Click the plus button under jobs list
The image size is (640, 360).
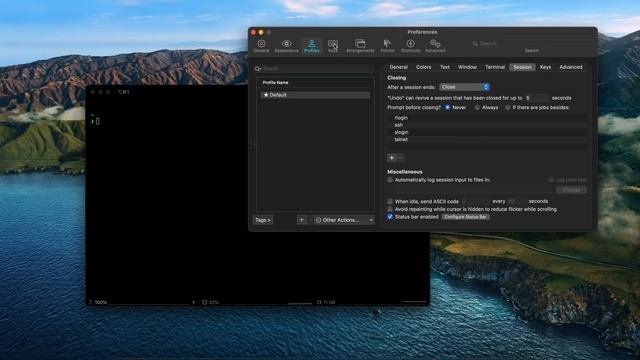coord(391,158)
